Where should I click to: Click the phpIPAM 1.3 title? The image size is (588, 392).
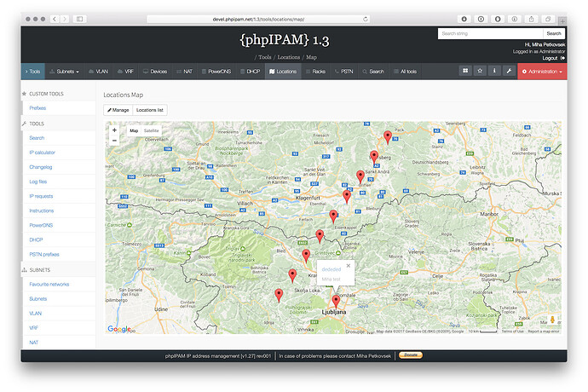285,40
